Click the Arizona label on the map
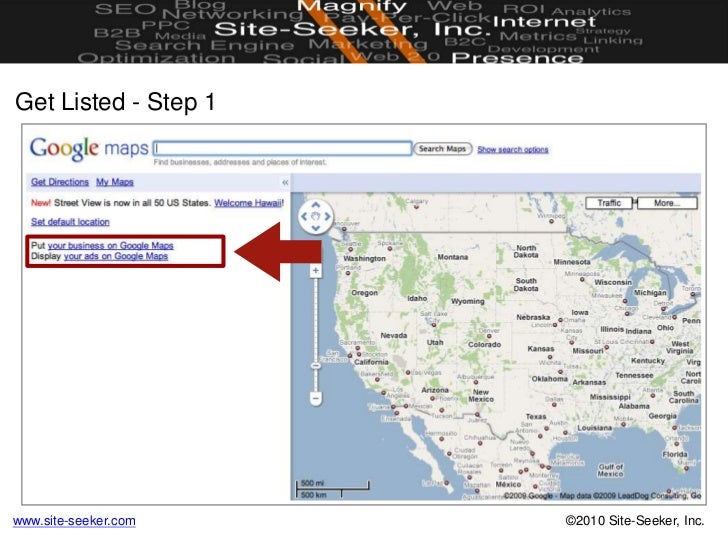 pyautogui.click(x=435, y=390)
